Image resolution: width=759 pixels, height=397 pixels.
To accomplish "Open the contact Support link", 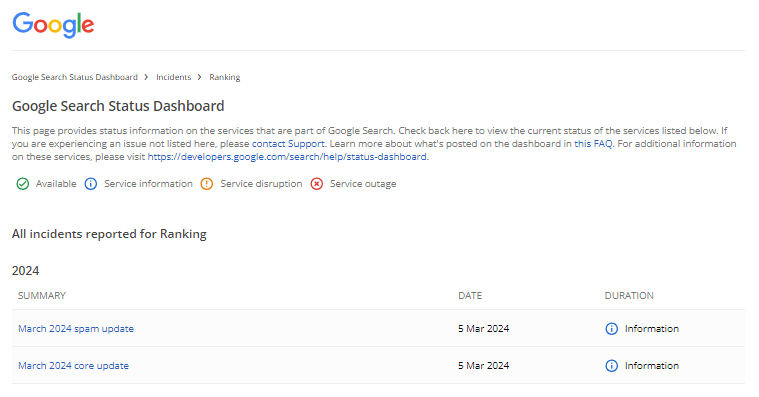I will click(x=288, y=144).
